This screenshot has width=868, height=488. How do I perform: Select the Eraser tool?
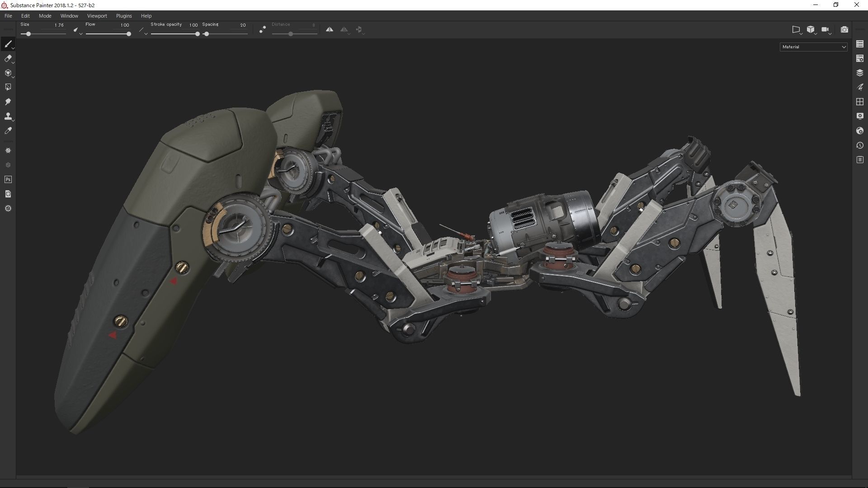point(8,58)
